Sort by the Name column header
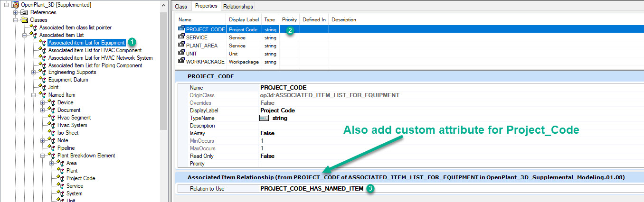The height and width of the screenshot is (202, 644). point(201,20)
